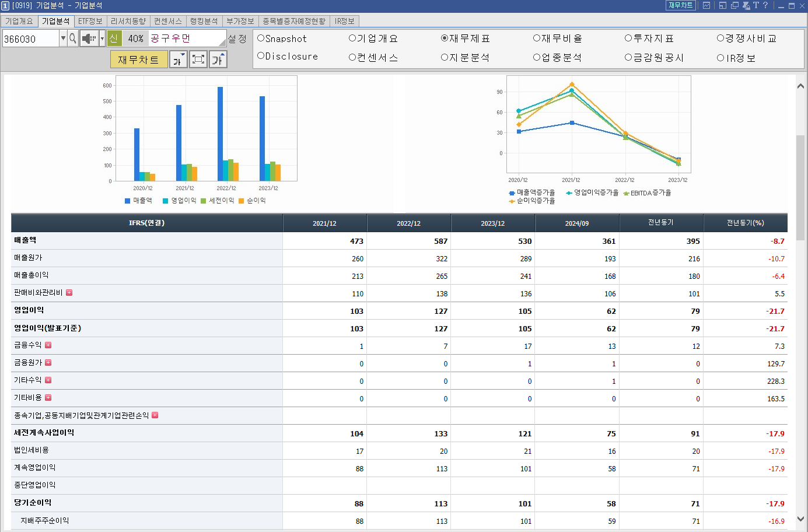Screen dimensions: 808x532
Task: Expand 금융원가 row plus icon
Action: click(x=48, y=363)
